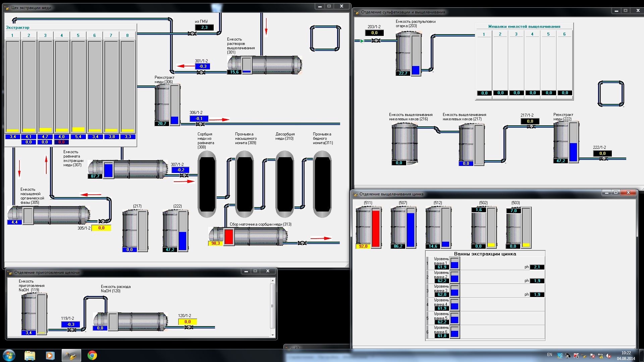
Task: Select zinc leaching tank (511) with red level
Action: point(369,227)
